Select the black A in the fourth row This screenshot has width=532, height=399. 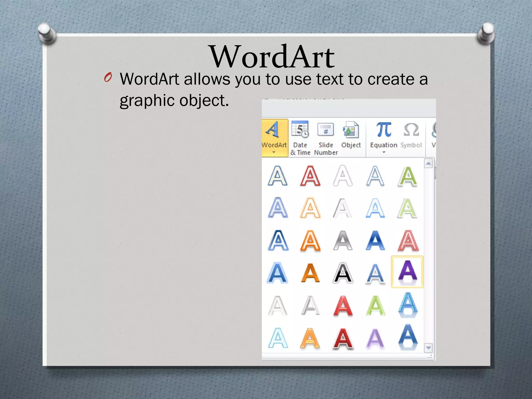point(343,273)
